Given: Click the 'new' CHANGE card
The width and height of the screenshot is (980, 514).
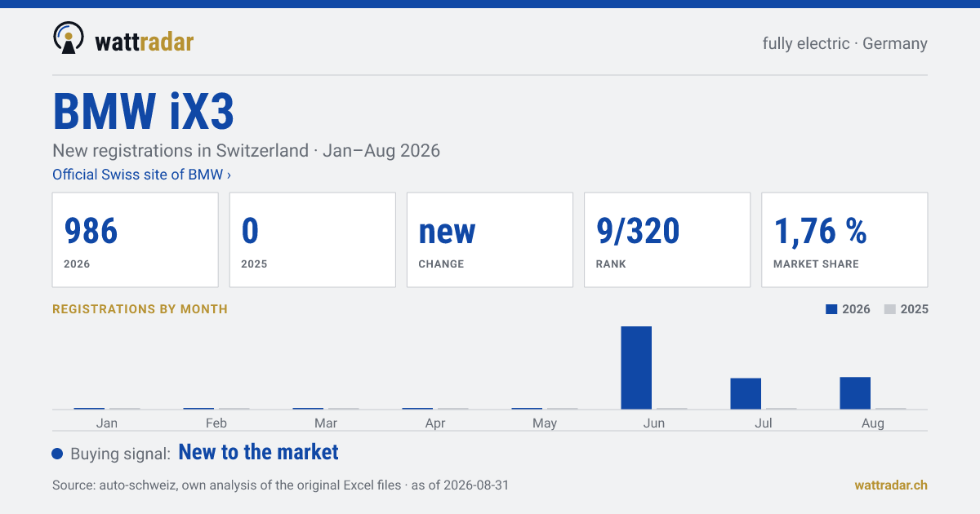Looking at the screenshot, I should (x=490, y=240).
